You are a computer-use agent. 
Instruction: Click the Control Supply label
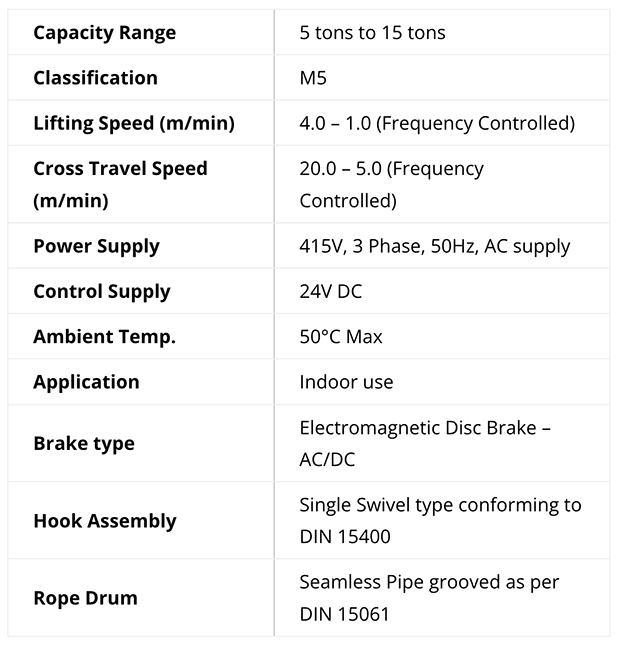pos(102,292)
